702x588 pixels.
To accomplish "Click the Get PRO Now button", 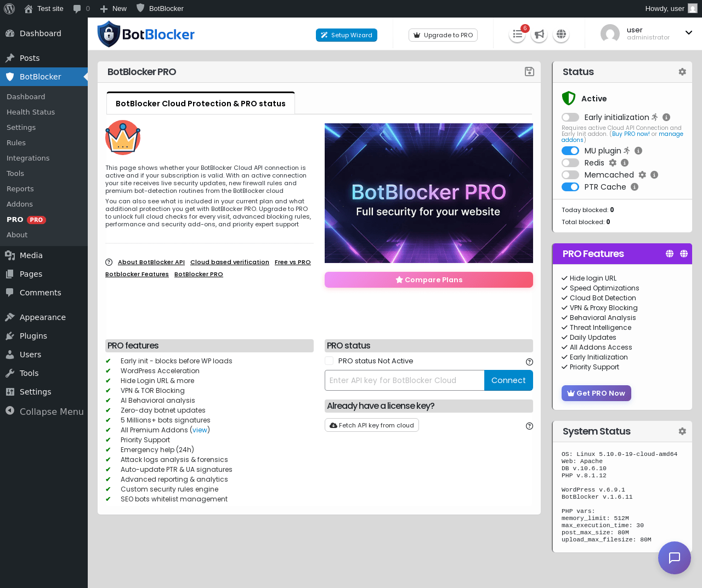I will pyautogui.click(x=596, y=393).
